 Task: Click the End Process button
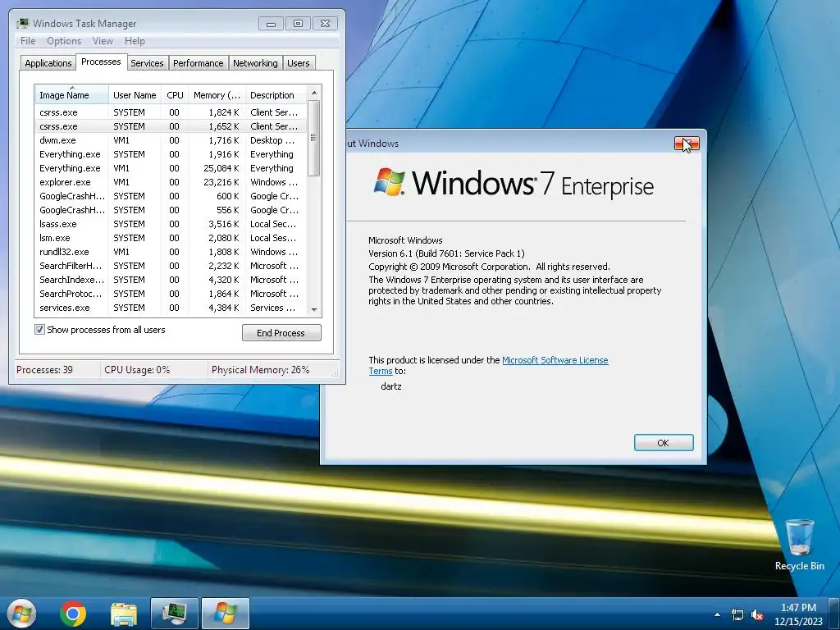[281, 333]
